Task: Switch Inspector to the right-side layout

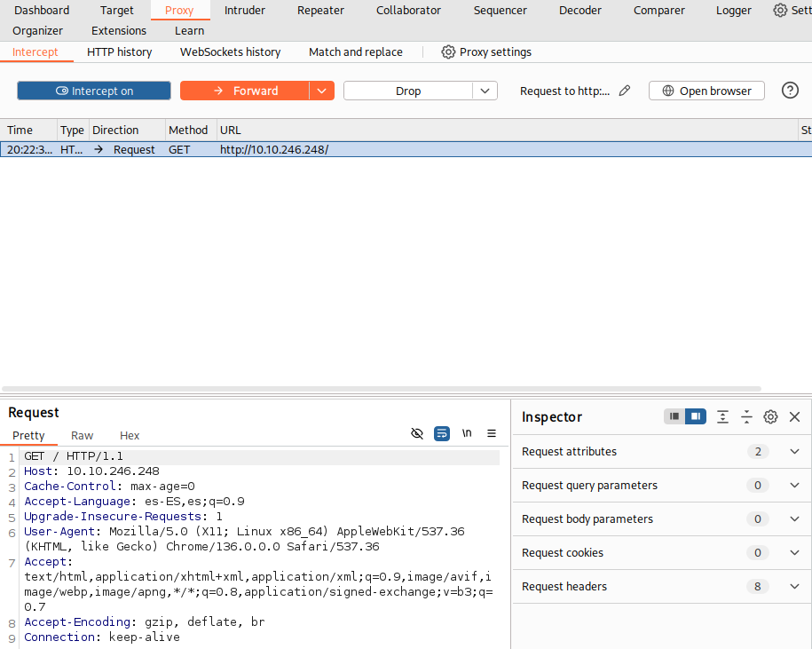Action: click(696, 416)
